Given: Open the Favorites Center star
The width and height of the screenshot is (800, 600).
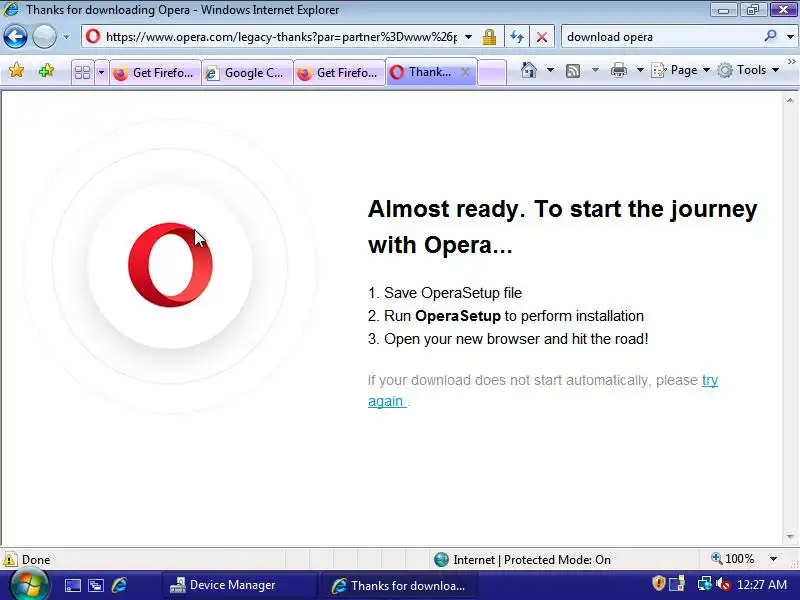Looking at the screenshot, I should [x=16, y=70].
